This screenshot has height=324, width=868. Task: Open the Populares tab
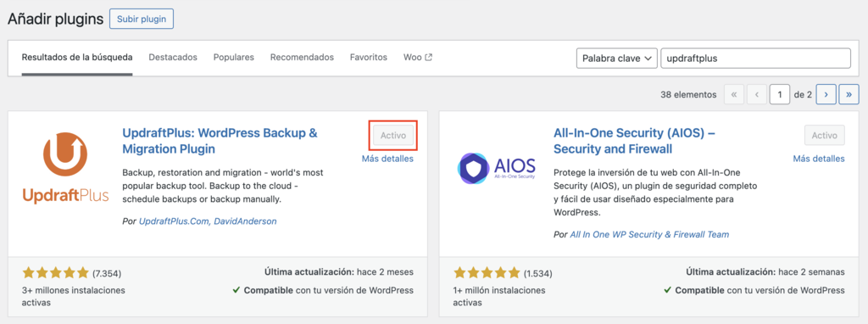234,57
